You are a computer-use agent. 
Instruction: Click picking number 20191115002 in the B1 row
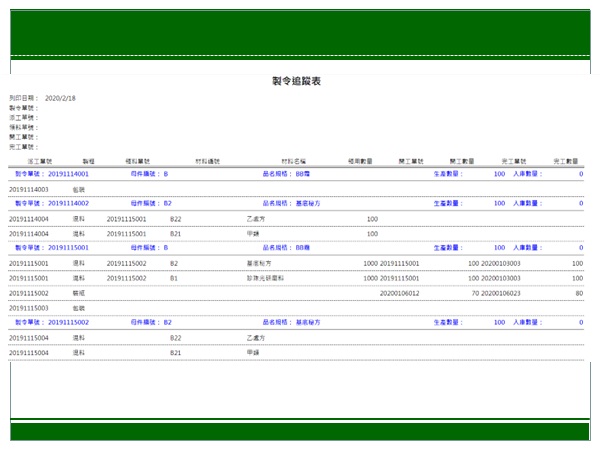[x=126, y=278]
